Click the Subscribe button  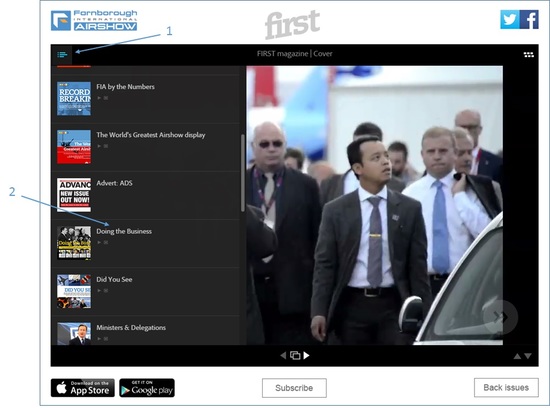[294, 388]
